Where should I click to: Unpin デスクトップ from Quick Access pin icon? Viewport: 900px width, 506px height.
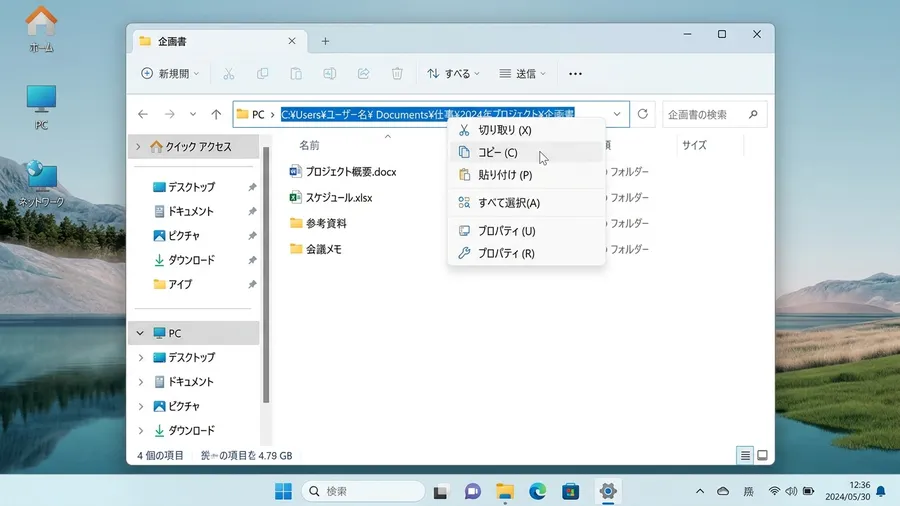pos(252,187)
